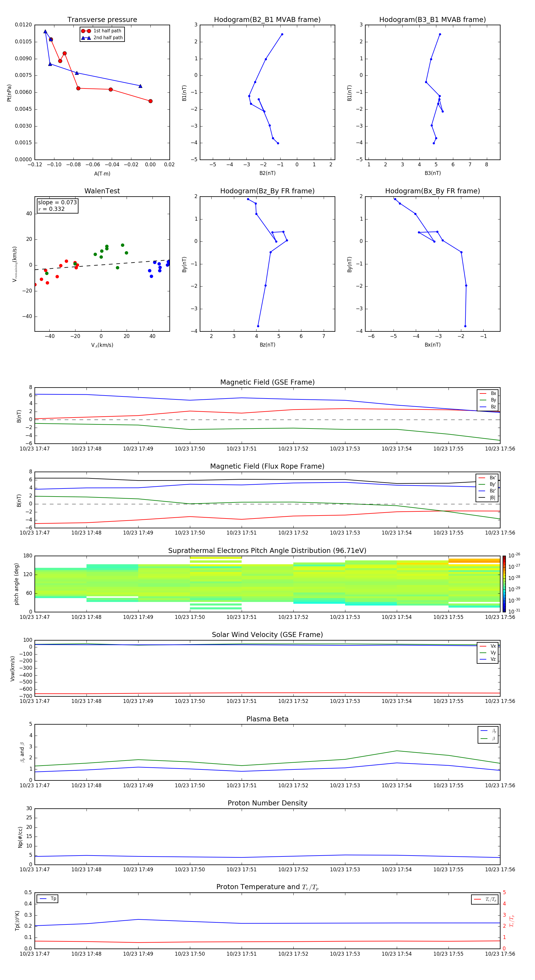Image resolution: width=535 pixels, height=980 pixels.
Task: Click the 'Magnetic Field (GSE Frame)' title
Action: pos(267,382)
